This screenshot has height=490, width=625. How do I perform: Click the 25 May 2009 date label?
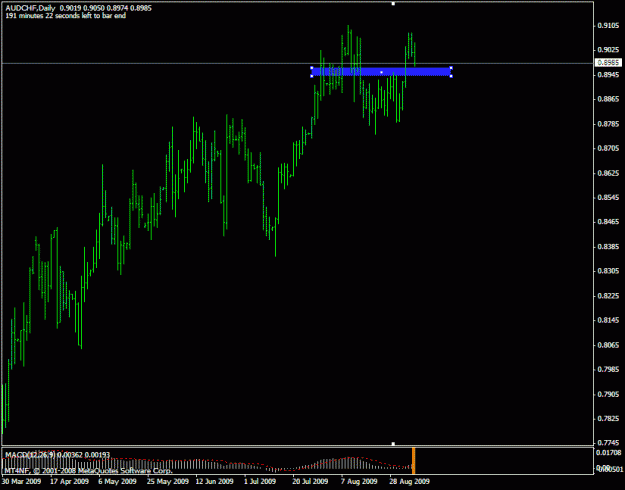pos(167,482)
